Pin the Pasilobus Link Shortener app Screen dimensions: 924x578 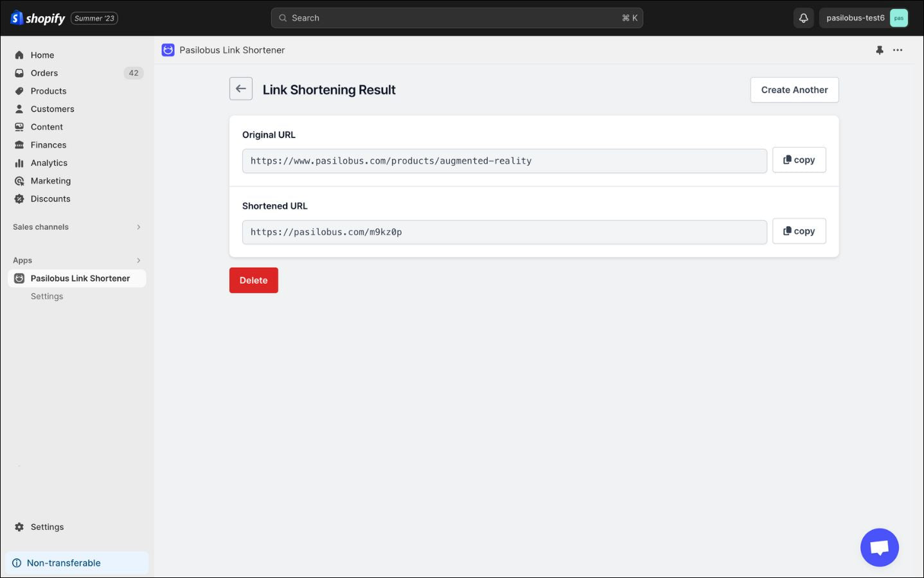click(880, 50)
